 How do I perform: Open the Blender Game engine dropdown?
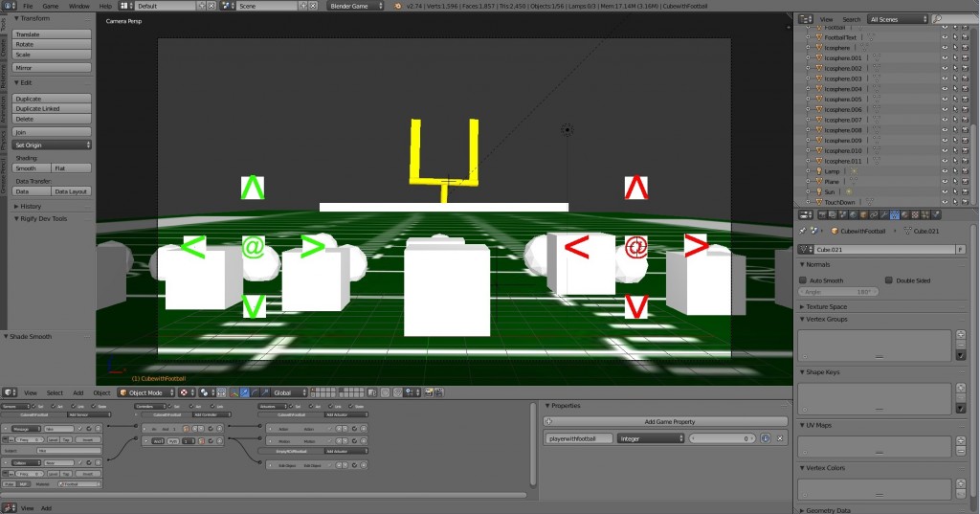(354, 6)
